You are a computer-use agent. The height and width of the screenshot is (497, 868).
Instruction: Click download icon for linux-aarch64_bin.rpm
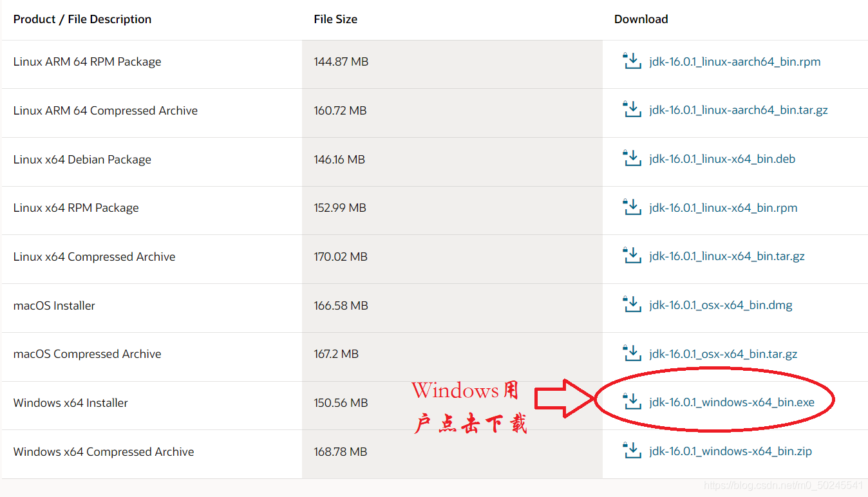tap(632, 61)
